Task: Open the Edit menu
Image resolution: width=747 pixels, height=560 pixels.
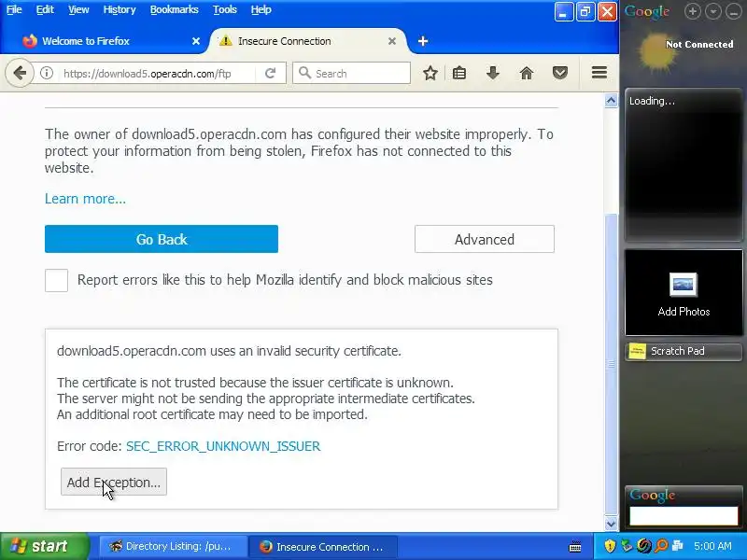Action: coord(45,9)
